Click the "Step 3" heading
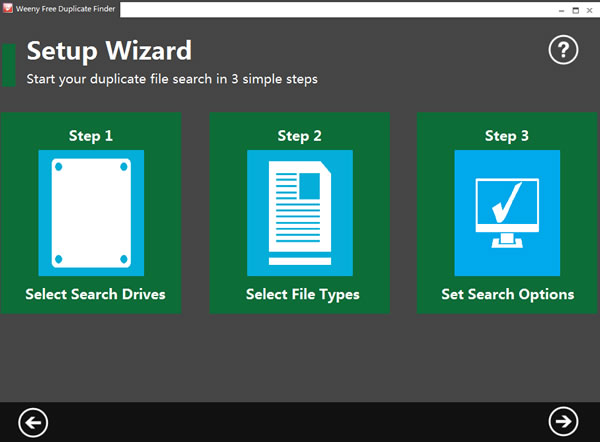 (x=507, y=135)
